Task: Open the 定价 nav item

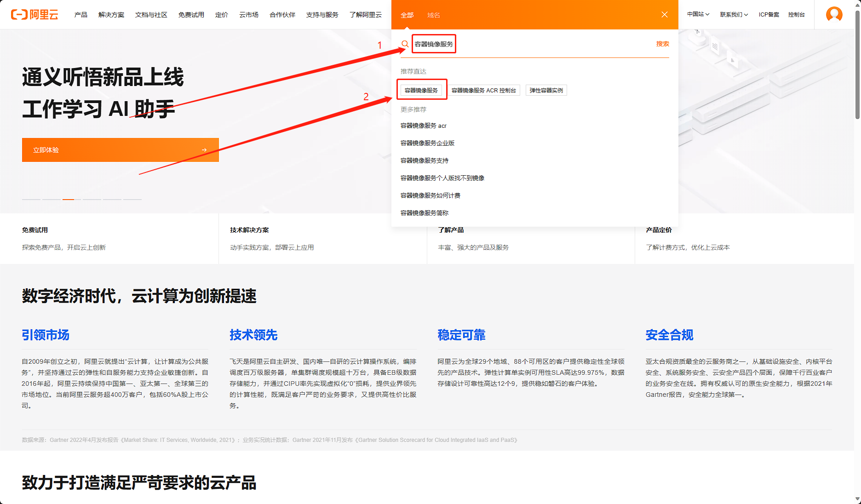Action: click(222, 15)
